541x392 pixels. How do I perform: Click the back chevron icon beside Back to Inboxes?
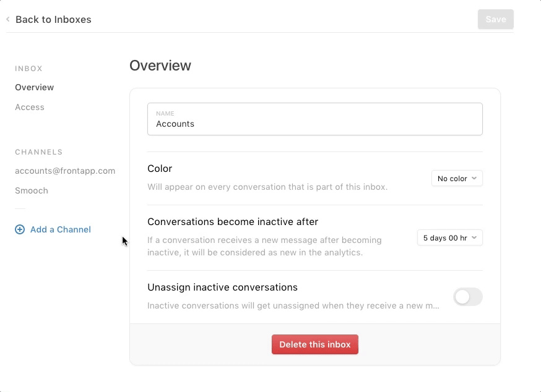click(8, 19)
